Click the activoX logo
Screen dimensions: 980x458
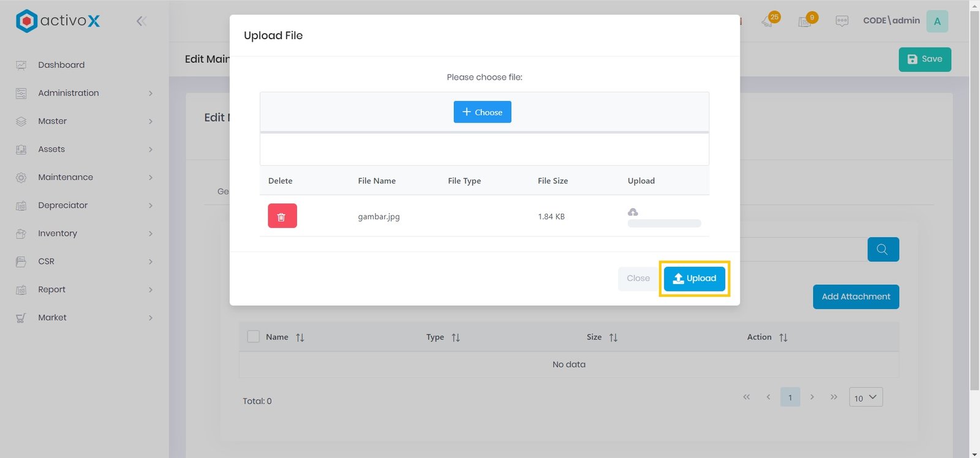pos(58,21)
